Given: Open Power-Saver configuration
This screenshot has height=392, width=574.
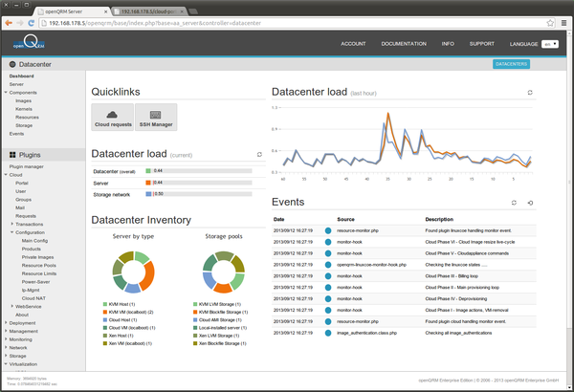Looking at the screenshot, I should coord(36,282).
